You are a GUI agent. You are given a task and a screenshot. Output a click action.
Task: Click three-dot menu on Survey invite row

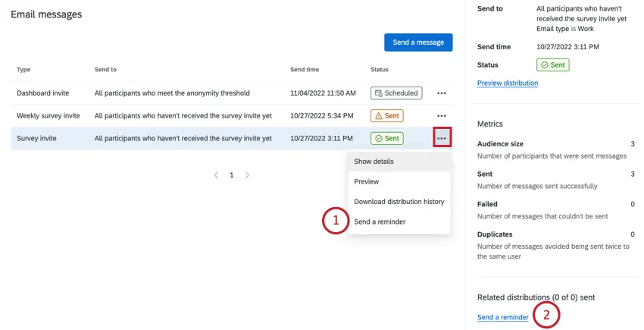[x=442, y=138]
